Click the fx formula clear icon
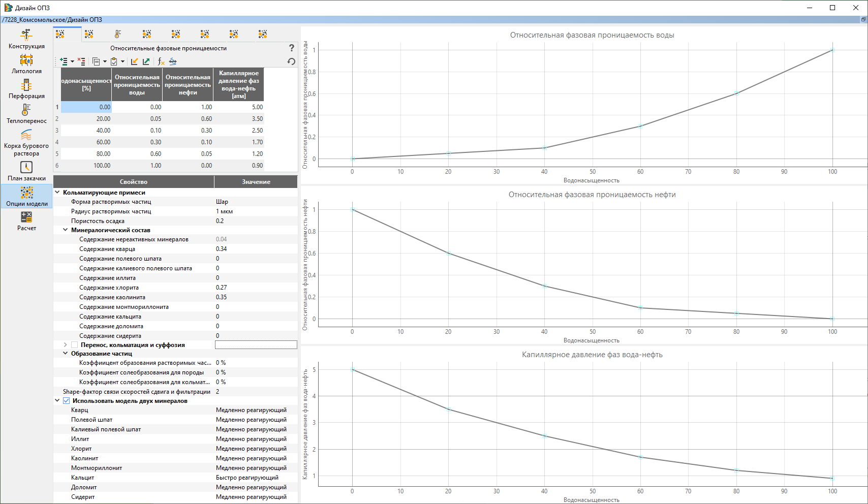 [x=161, y=61]
